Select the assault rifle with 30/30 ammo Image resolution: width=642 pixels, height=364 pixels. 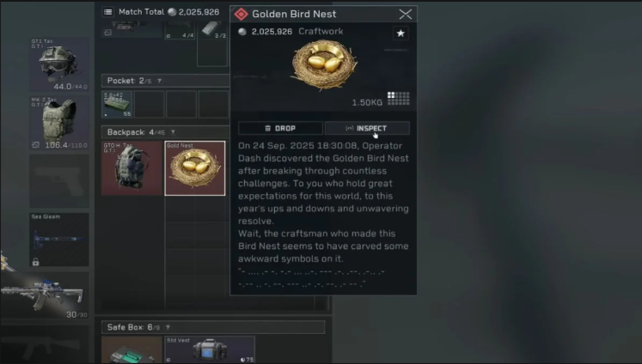(45, 295)
